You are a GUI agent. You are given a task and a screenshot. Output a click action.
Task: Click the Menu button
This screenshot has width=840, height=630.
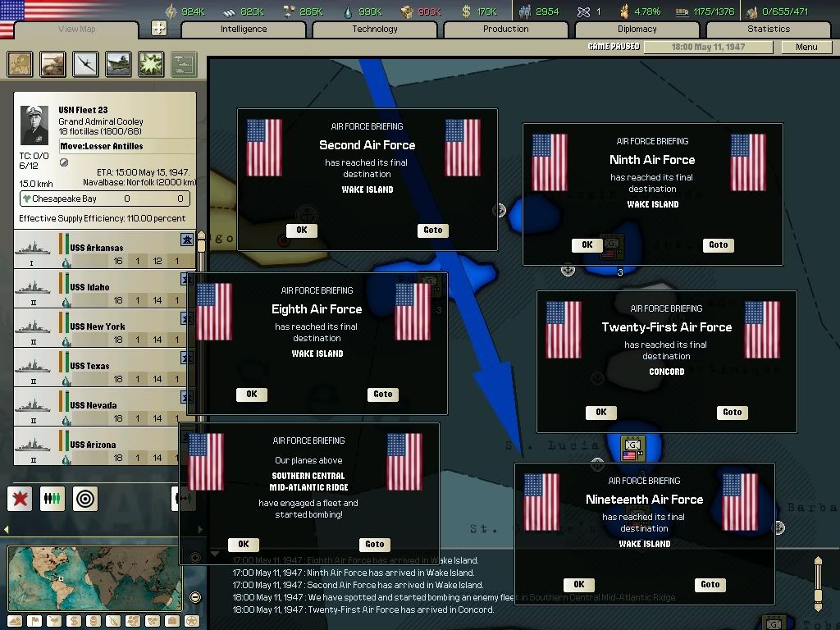(806, 47)
